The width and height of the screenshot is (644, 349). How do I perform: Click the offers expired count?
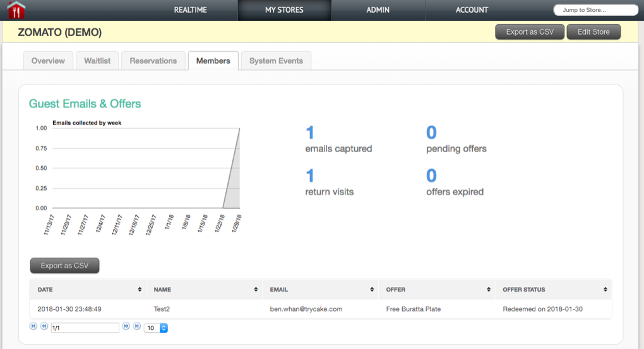[x=431, y=175]
